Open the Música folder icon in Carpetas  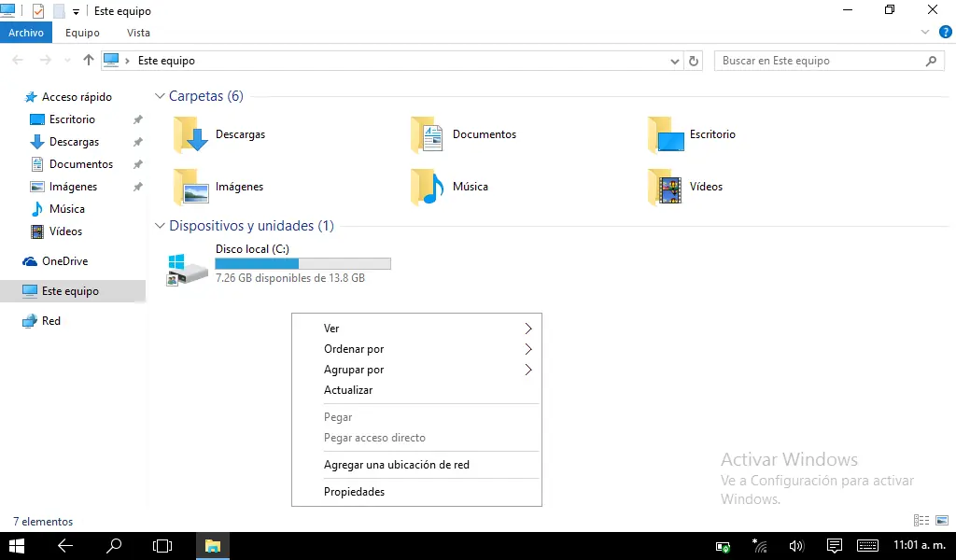coord(427,187)
